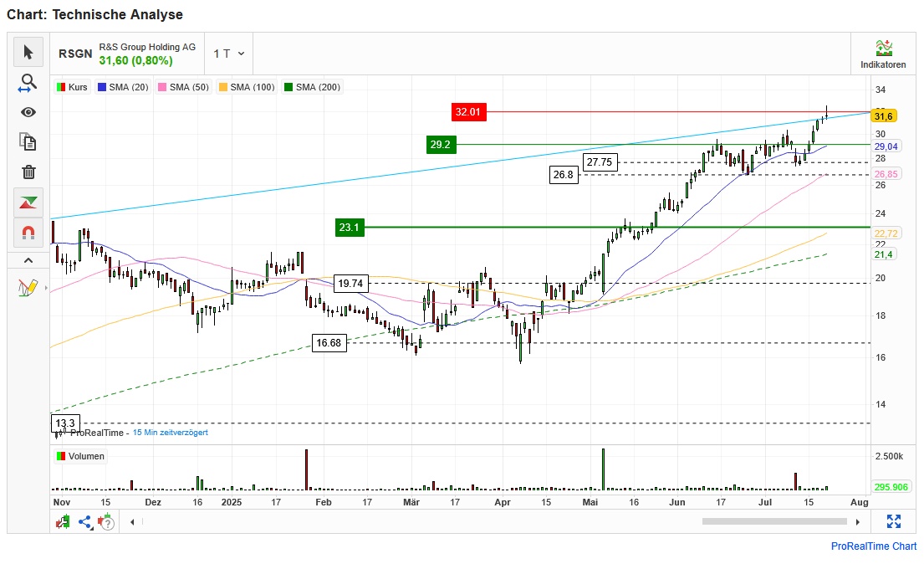Click the 19.74 price level label
The image size is (924, 564).
click(350, 284)
